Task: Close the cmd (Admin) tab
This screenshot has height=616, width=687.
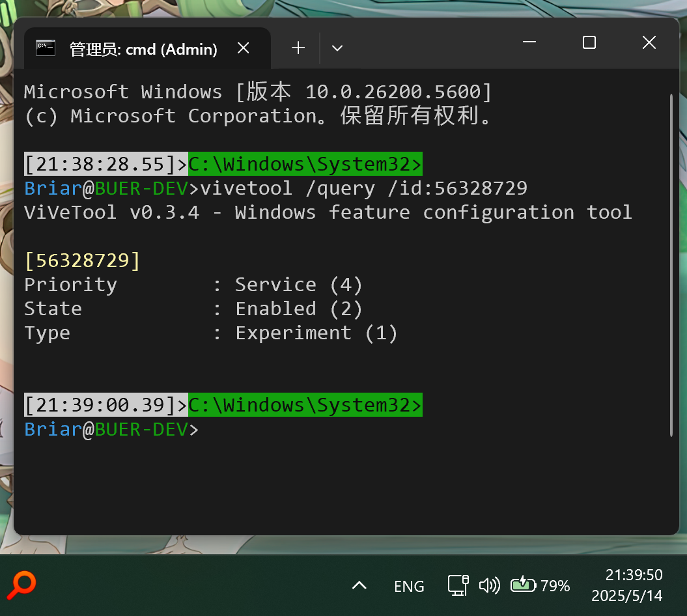Action: (x=243, y=48)
